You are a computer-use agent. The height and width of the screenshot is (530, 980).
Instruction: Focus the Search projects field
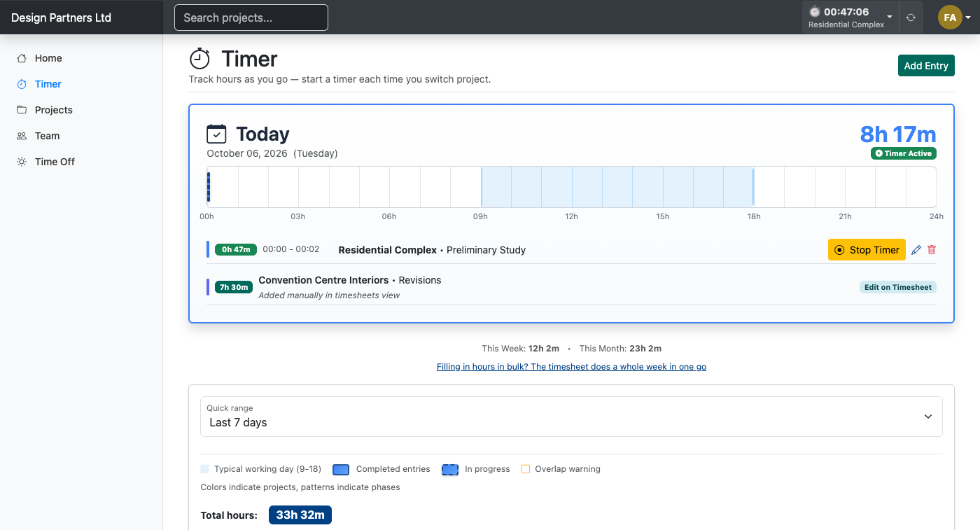click(251, 18)
